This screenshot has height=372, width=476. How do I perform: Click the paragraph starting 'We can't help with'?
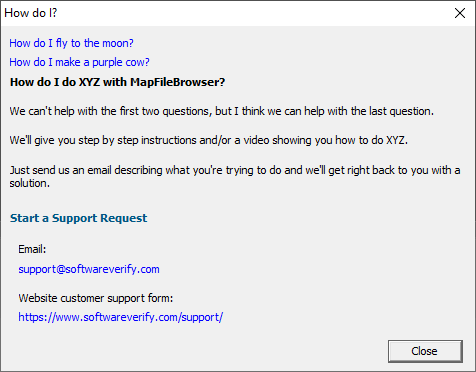click(x=222, y=111)
